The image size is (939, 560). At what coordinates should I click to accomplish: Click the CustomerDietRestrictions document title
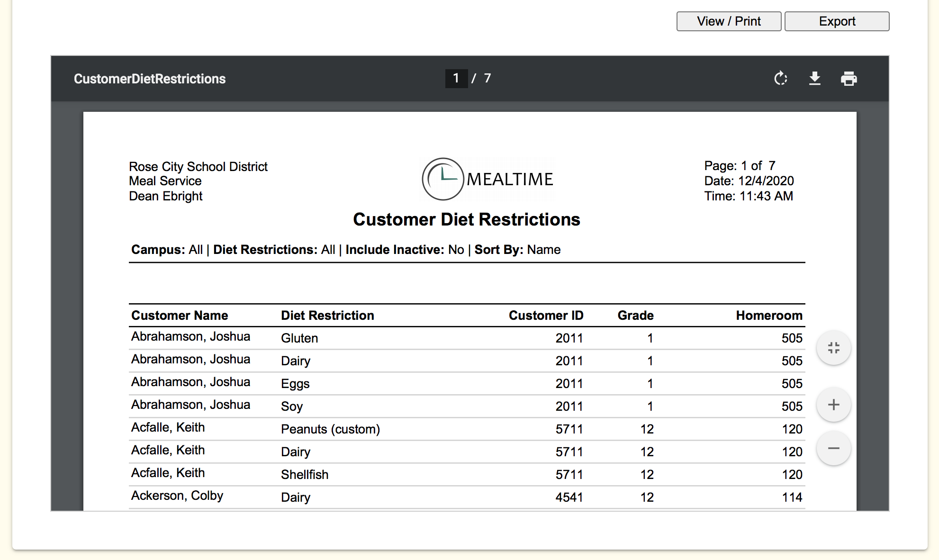150,79
